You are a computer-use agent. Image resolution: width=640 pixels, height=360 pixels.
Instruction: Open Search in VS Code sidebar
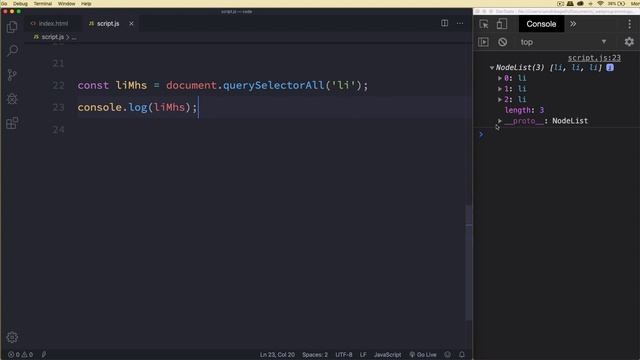[x=12, y=51]
